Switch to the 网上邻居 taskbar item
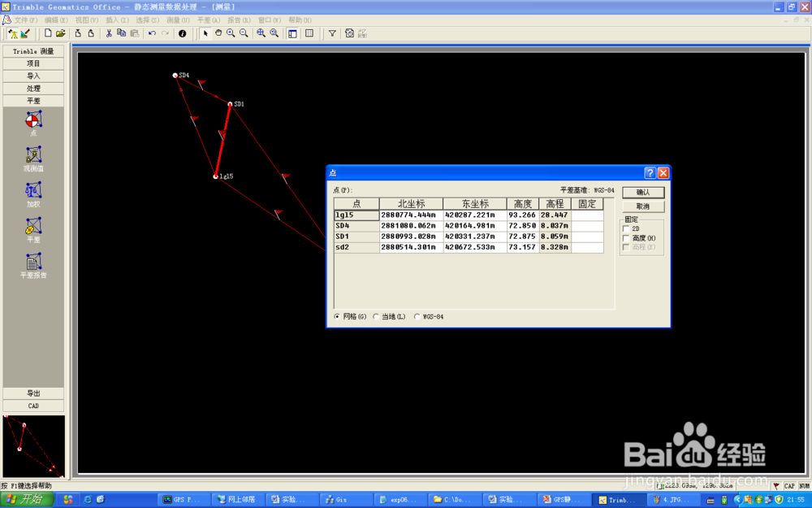Viewport: 812px width, 508px height. pyautogui.click(x=237, y=500)
